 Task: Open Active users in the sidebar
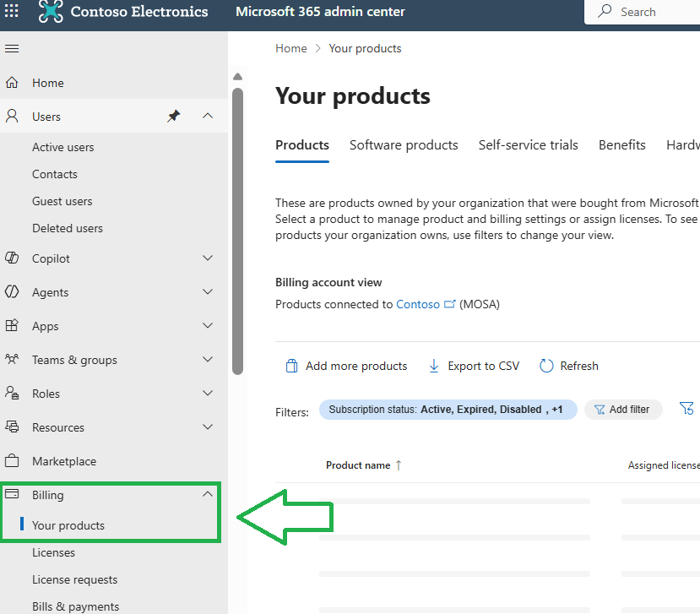[x=63, y=147]
